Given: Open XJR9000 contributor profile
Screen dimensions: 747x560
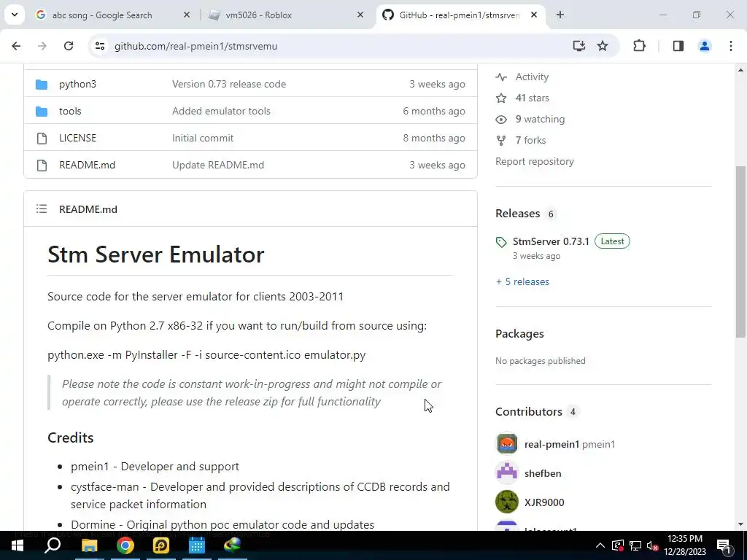Looking at the screenshot, I should click(x=544, y=502).
